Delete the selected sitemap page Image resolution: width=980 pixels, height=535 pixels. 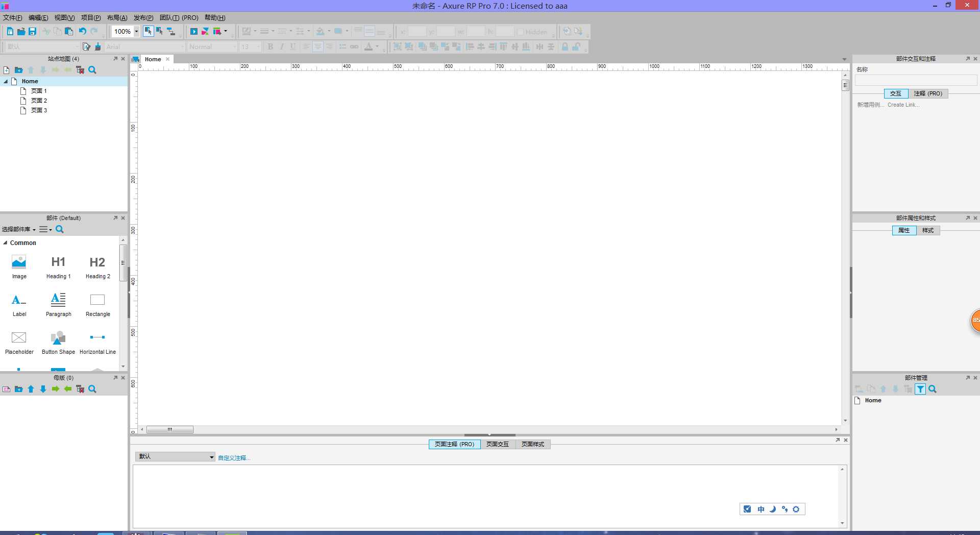point(80,70)
